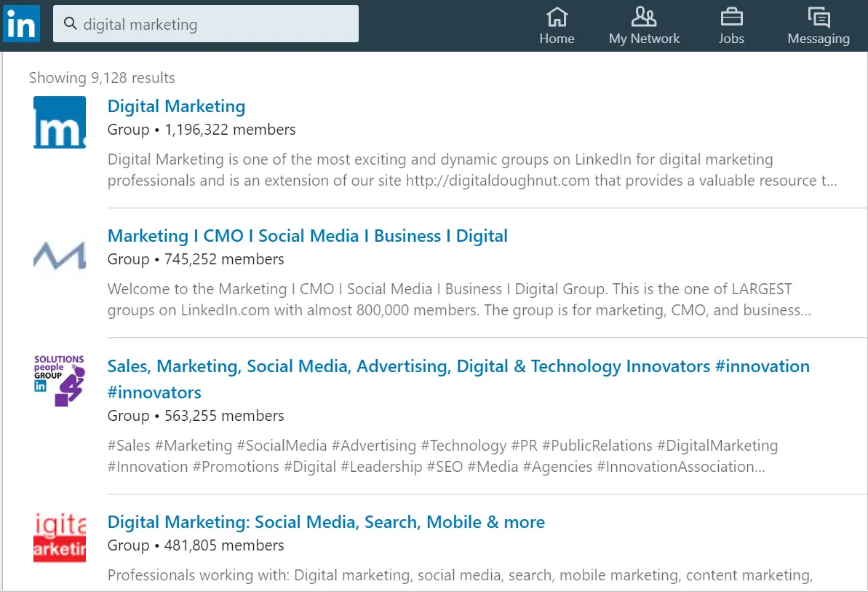Click the Digital Marketing group logo
Screen dimensions: 868x592
tap(60, 122)
